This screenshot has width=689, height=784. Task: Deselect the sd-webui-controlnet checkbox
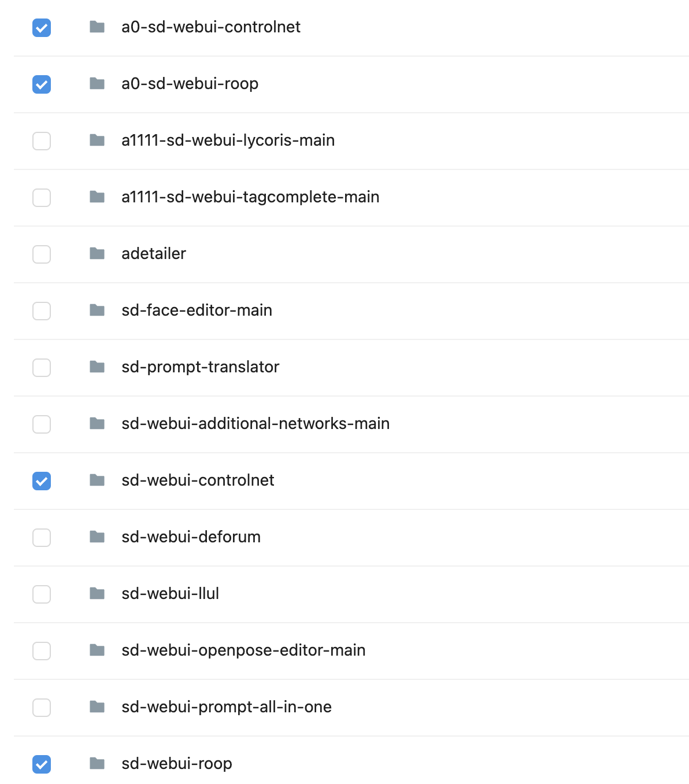(x=42, y=481)
